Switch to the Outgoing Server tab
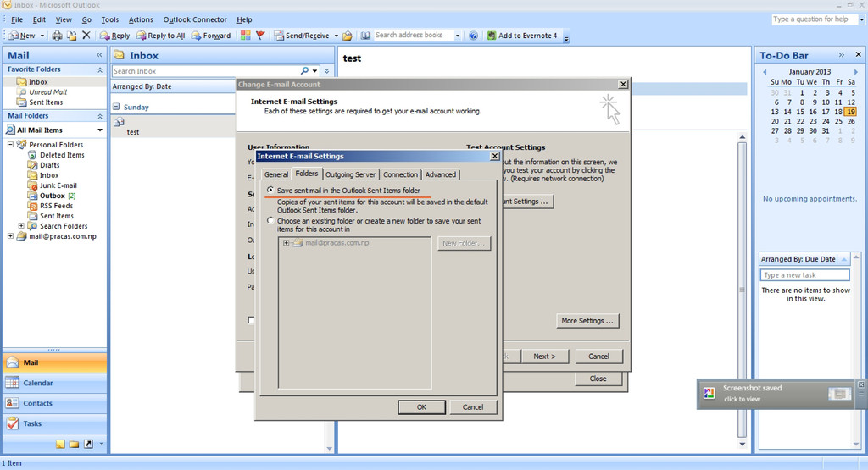This screenshot has height=470, width=868. pos(350,174)
